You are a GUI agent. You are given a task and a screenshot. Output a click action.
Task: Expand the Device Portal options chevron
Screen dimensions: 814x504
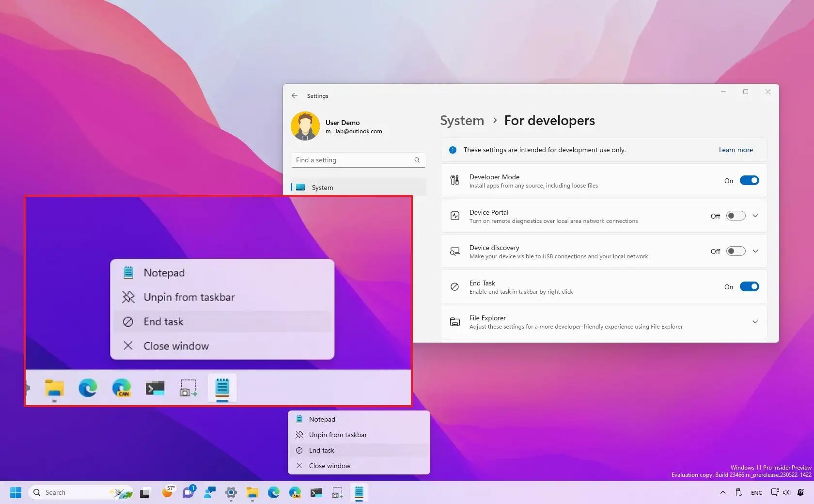tap(755, 216)
